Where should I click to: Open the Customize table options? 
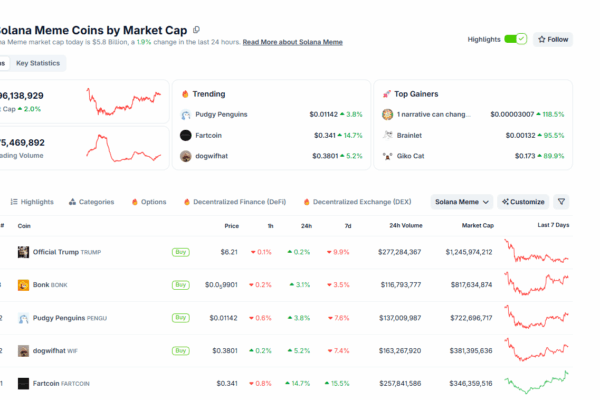[523, 201]
